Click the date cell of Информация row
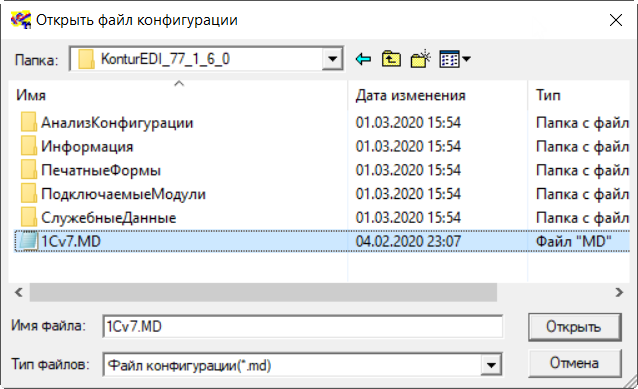This screenshot has width=638, height=389. click(x=408, y=146)
